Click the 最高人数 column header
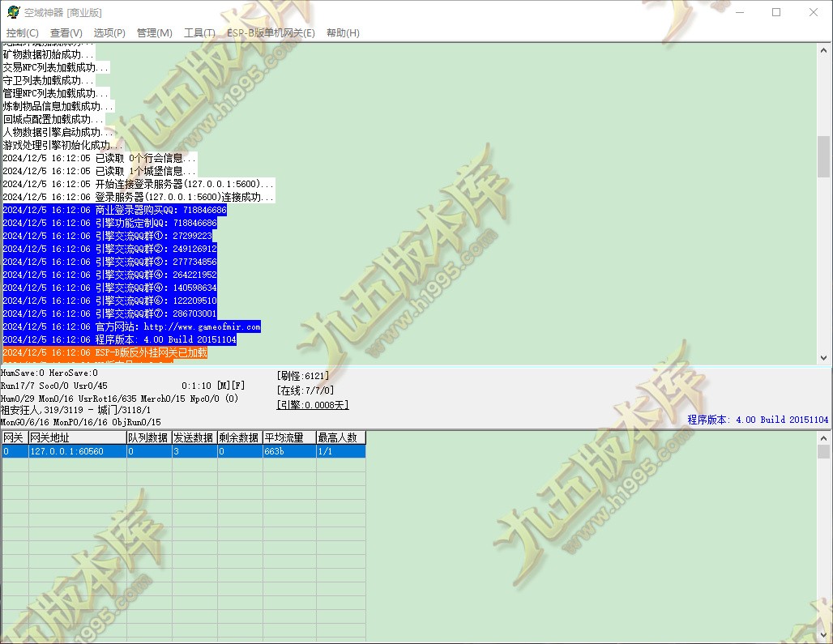Image resolution: width=833 pixels, height=644 pixels. [x=340, y=437]
